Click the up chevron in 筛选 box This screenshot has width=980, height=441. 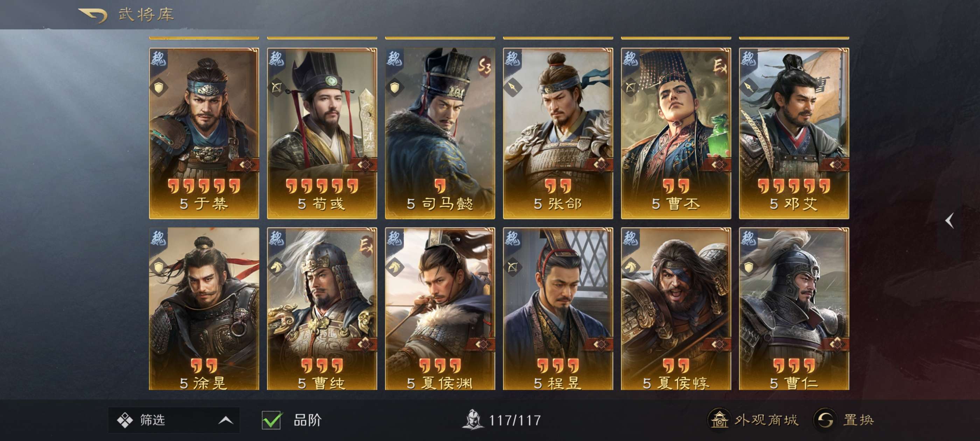226,420
